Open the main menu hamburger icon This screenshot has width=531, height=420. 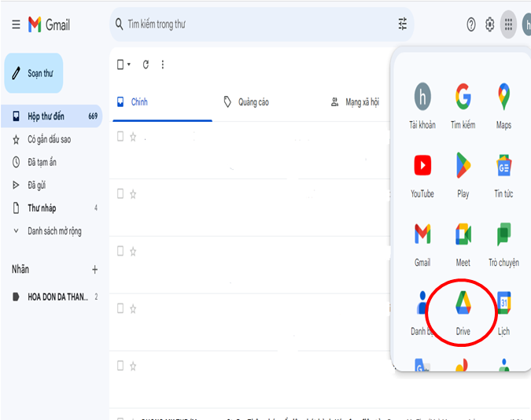(x=16, y=24)
